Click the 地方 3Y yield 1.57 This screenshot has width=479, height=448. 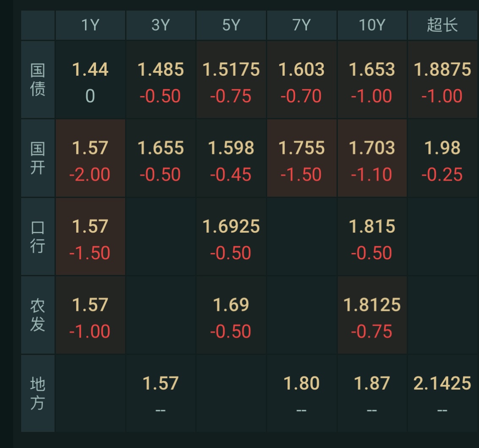pyautogui.click(x=161, y=382)
